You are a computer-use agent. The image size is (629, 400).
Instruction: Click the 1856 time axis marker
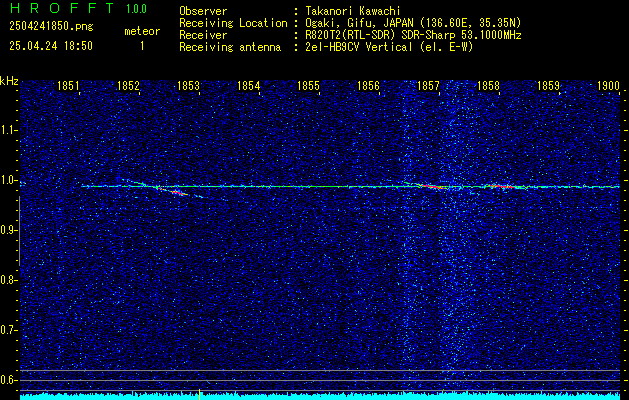pos(368,85)
